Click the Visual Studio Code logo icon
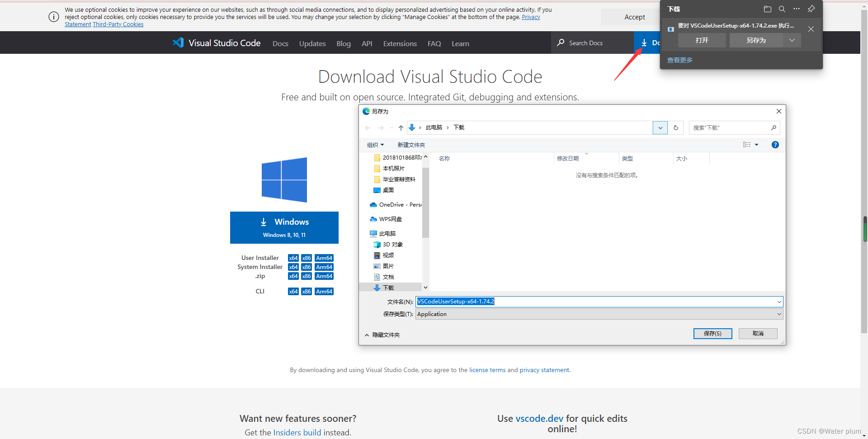This screenshot has height=439, width=868. (178, 42)
